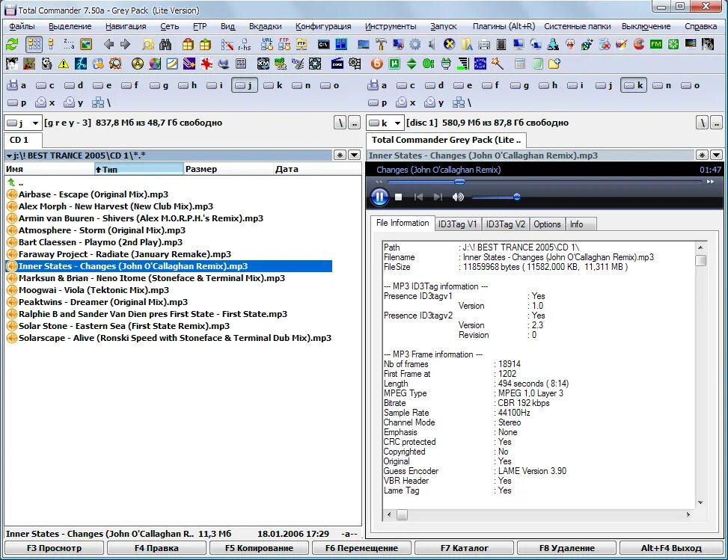This screenshot has height=560, width=728.
Task: Click the hammer tool icon
Action: [381, 45]
